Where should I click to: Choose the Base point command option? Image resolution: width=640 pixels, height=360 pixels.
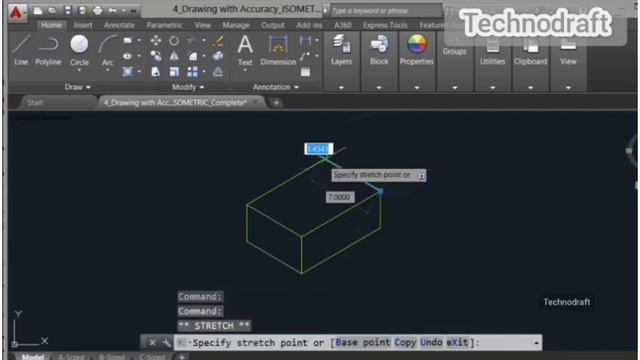[363, 342]
